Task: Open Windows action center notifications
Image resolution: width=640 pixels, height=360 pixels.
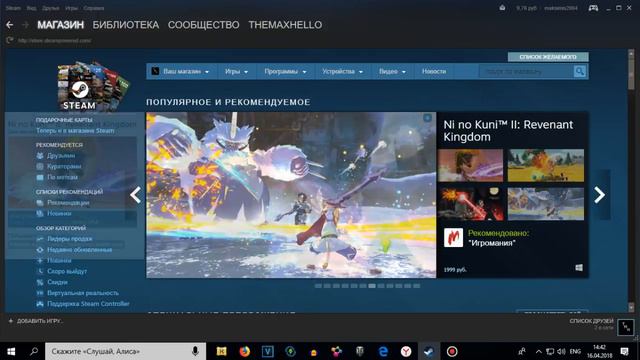Action: (624, 351)
